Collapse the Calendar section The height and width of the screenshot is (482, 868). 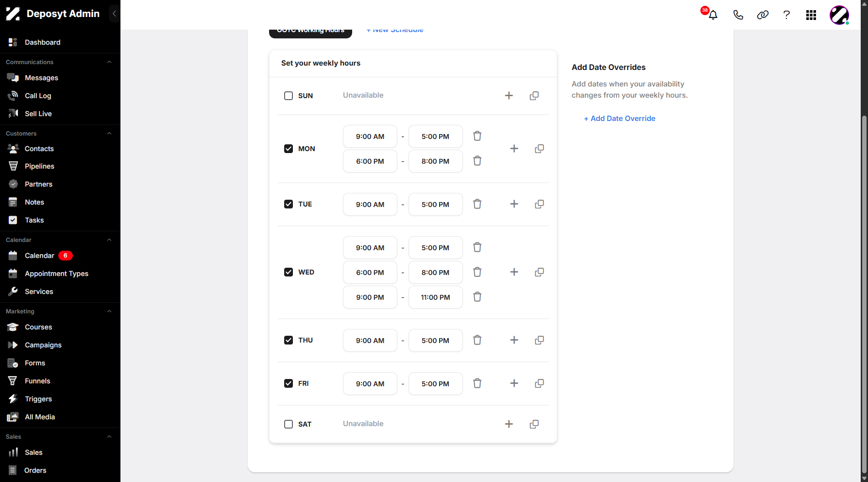[109, 240]
